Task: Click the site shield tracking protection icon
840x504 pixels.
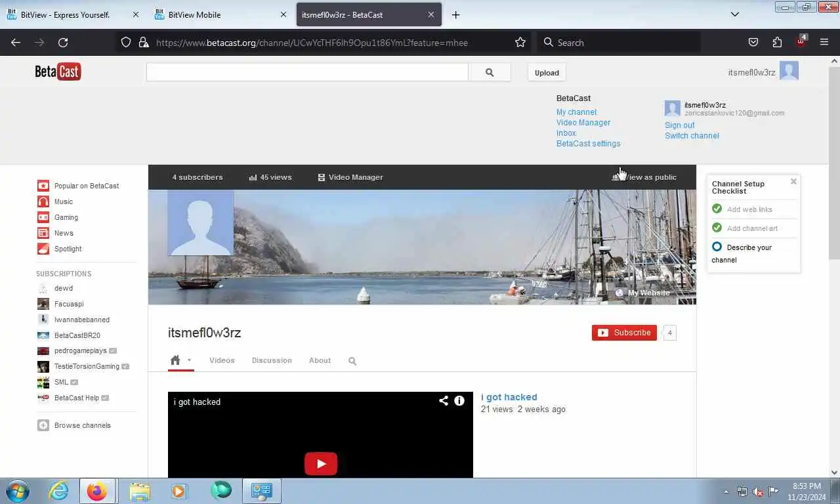Action: coord(126,43)
